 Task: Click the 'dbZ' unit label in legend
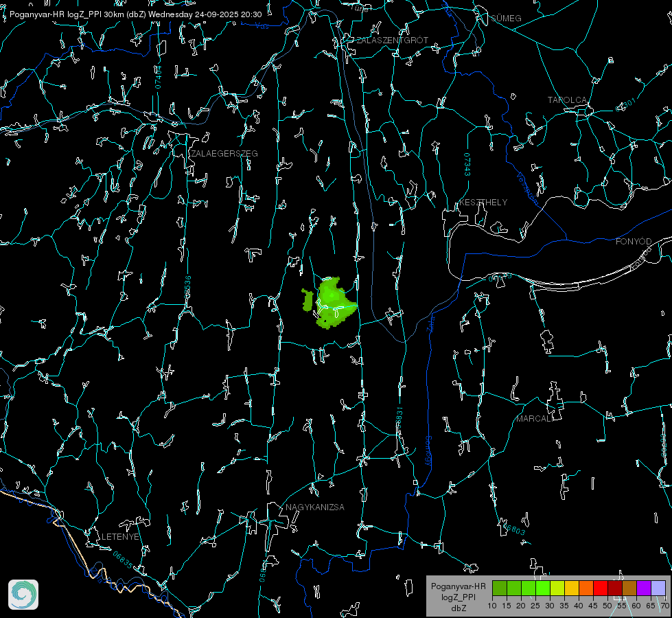coord(459,608)
